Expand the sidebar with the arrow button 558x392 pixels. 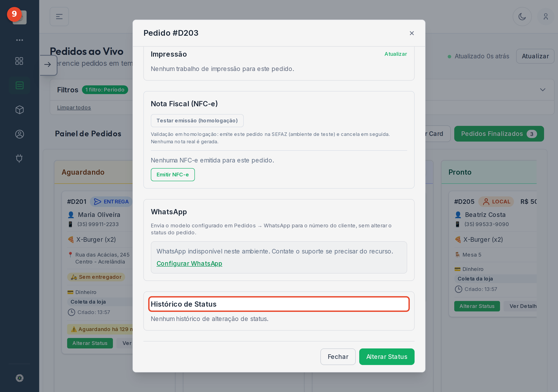click(x=48, y=65)
